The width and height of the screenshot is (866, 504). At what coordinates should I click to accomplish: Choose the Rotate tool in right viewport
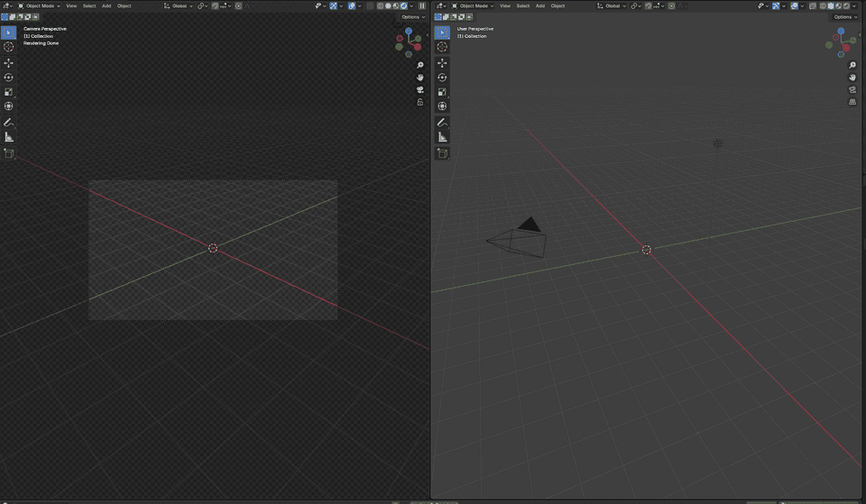point(442,78)
